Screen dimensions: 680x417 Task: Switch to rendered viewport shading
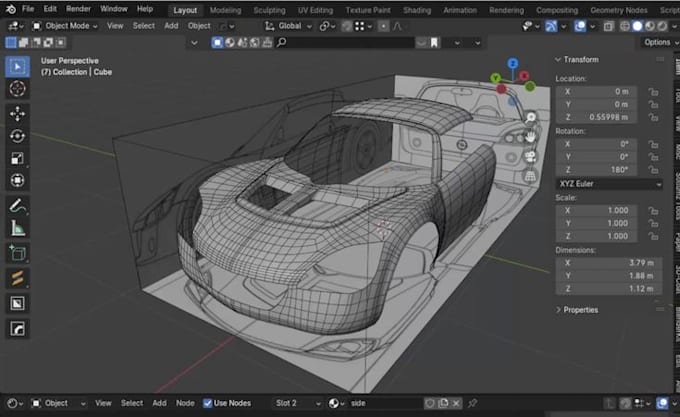tap(662, 26)
